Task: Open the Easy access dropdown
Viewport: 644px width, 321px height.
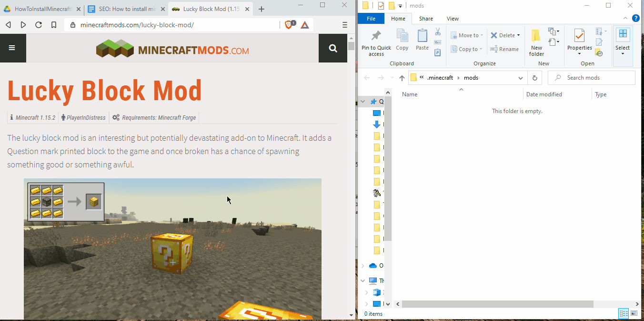Action: (553, 42)
